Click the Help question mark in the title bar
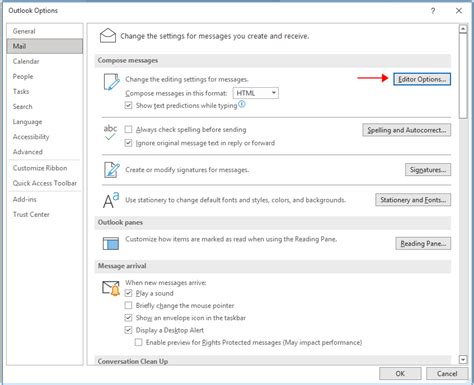 [433, 11]
